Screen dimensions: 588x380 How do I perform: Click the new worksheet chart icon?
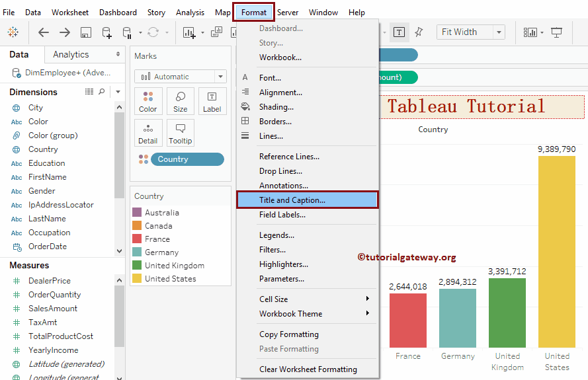189,32
